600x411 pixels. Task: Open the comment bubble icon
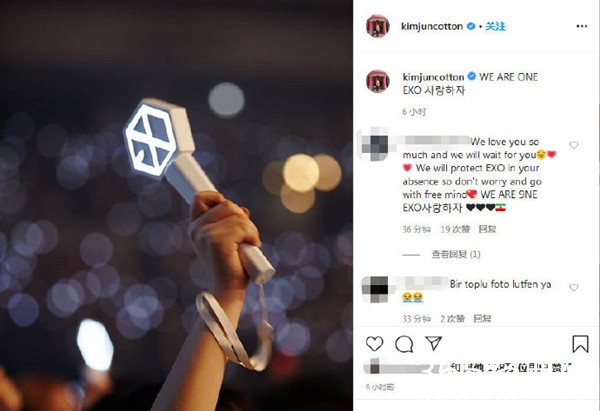click(x=404, y=344)
